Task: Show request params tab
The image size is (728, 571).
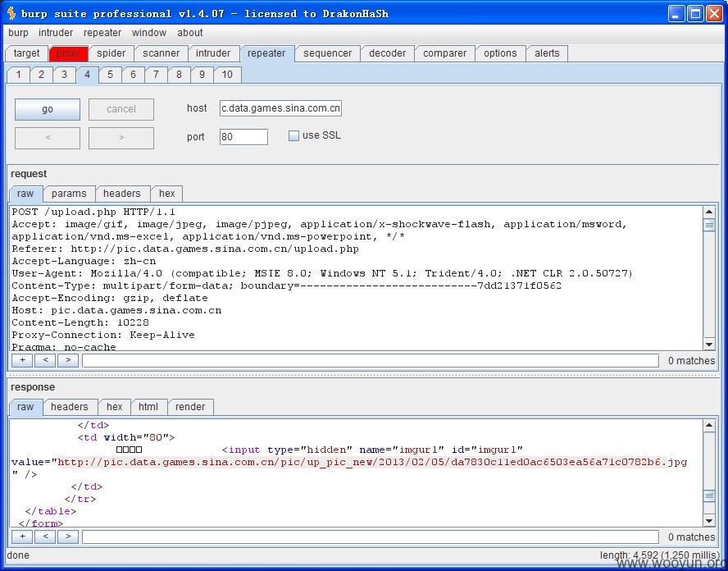Action: coord(69,194)
